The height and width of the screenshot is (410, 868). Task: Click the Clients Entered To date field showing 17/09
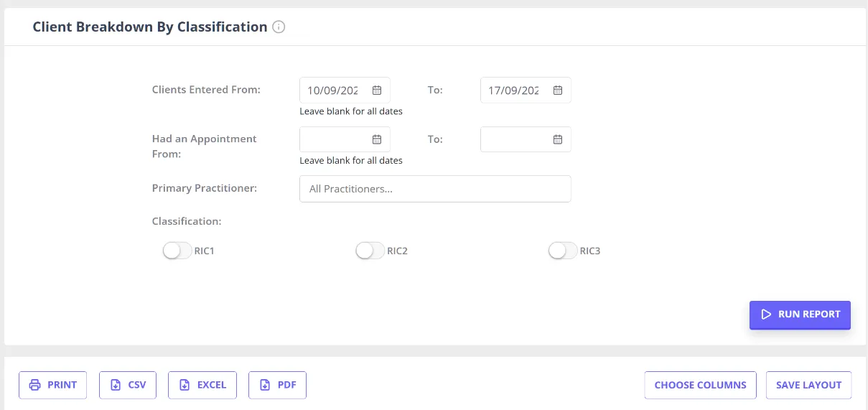click(526, 90)
